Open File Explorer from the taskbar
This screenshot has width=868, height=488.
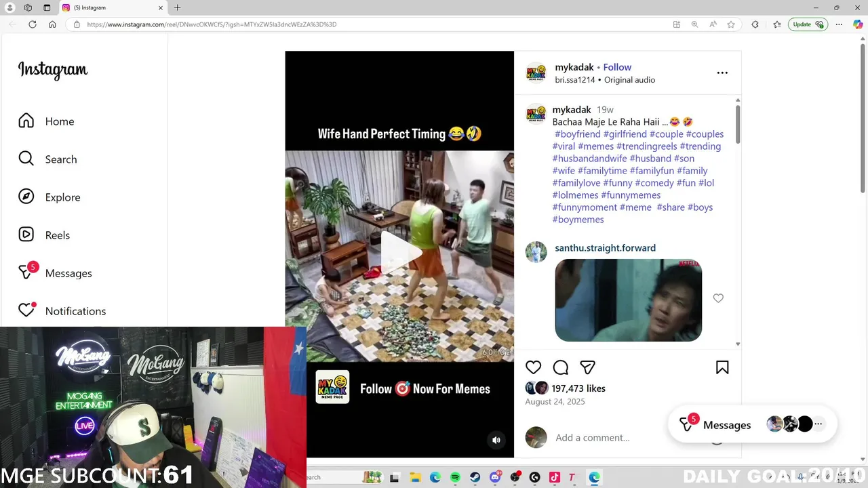415,477
